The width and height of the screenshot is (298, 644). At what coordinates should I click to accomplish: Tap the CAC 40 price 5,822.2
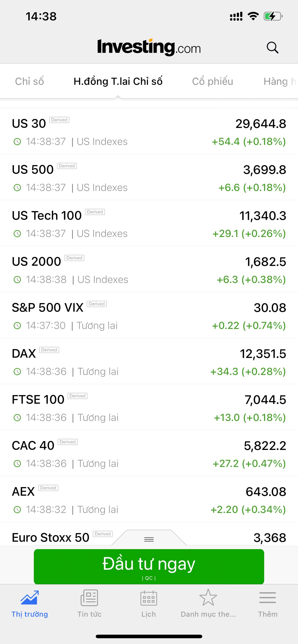point(265,446)
